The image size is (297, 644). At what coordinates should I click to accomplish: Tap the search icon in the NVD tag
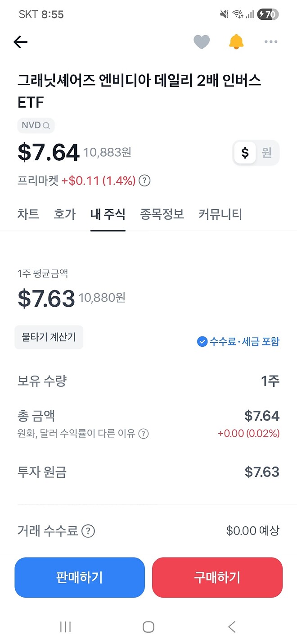45,126
